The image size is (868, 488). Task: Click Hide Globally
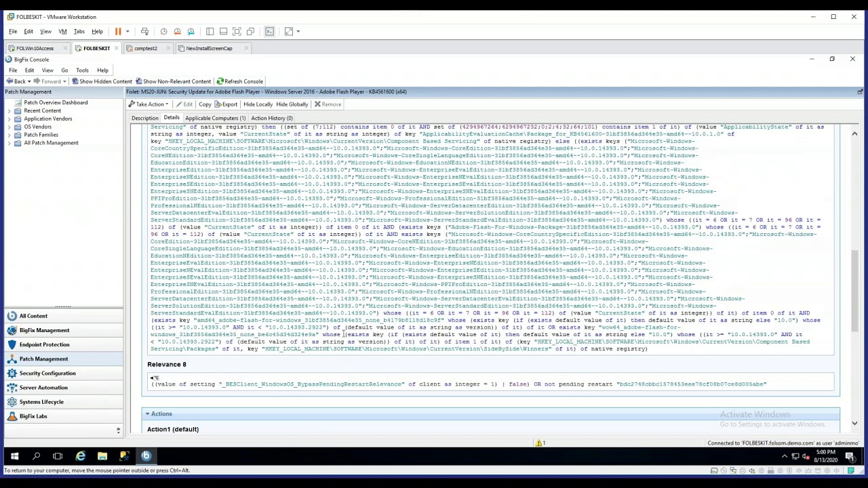292,104
